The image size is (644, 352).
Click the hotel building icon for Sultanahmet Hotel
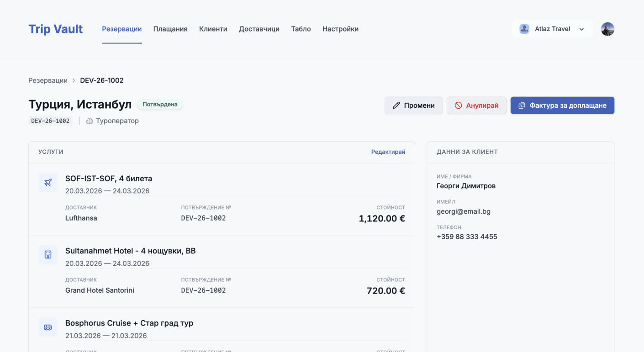click(x=48, y=255)
